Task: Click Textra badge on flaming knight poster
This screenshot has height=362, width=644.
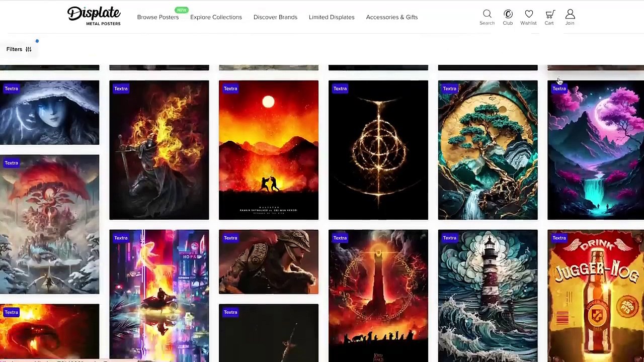Action: click(121, 88)
